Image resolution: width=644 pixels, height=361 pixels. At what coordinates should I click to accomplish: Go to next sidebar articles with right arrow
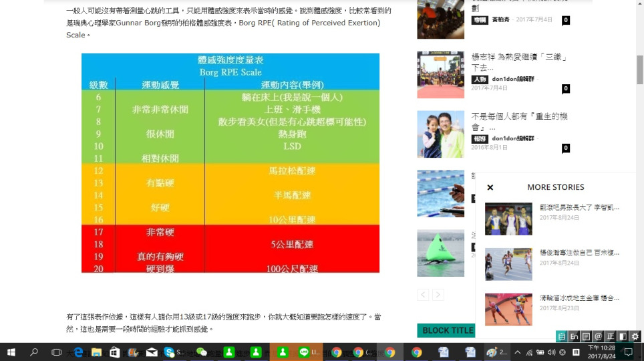[438, 295]
